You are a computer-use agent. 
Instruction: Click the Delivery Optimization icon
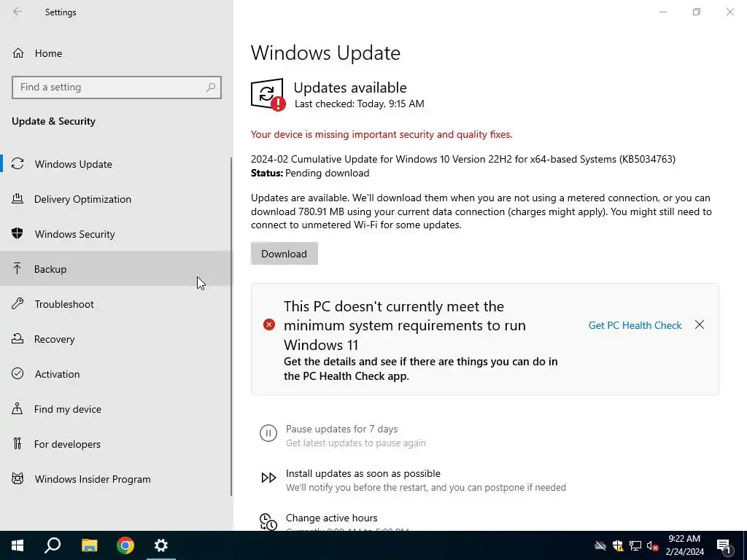(x=18, y=198)
